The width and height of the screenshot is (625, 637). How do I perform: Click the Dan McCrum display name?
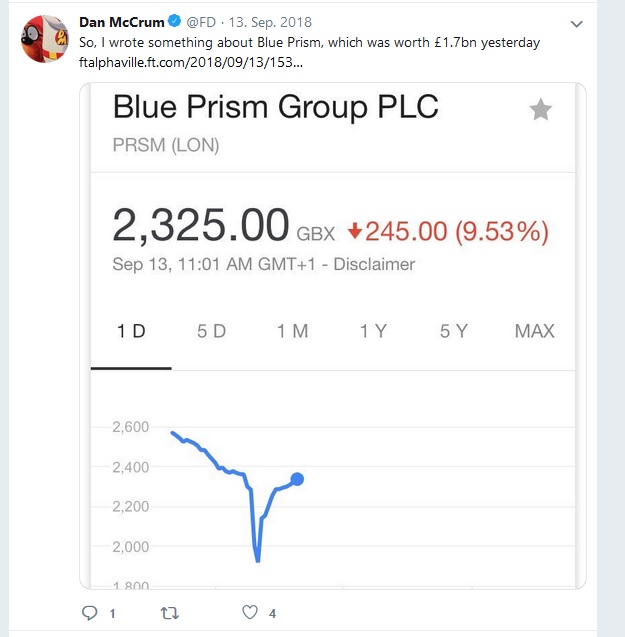(120, 21)
